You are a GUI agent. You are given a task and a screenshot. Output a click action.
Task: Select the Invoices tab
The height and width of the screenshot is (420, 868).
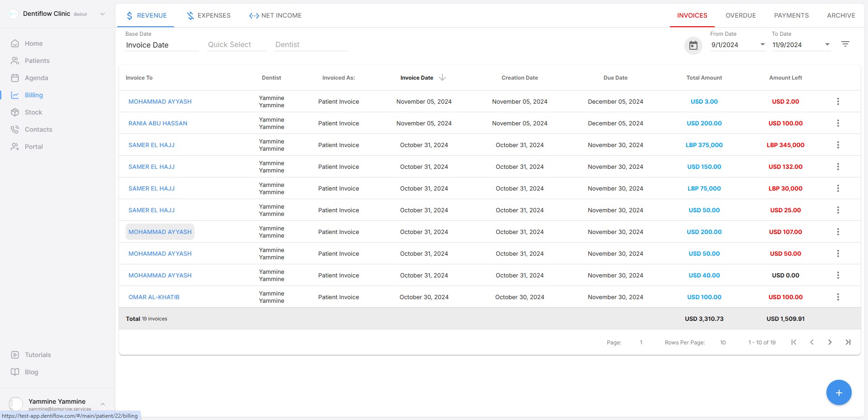point(692,15)
